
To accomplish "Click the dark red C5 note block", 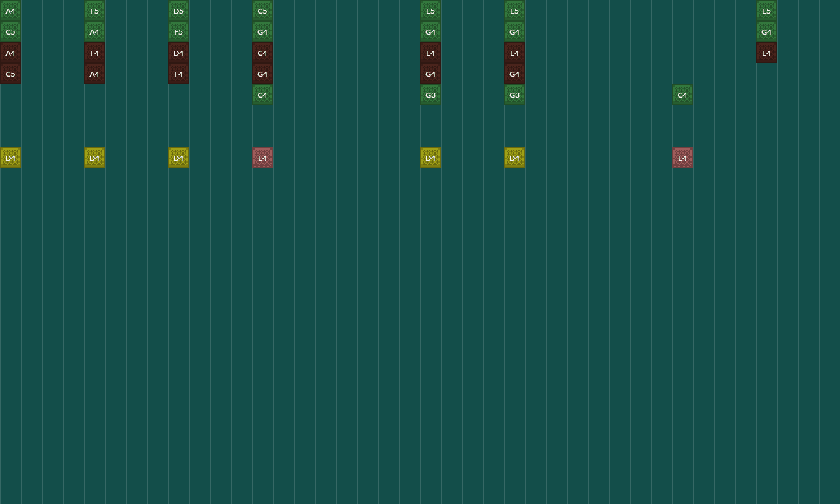I will tap(10, 73).
